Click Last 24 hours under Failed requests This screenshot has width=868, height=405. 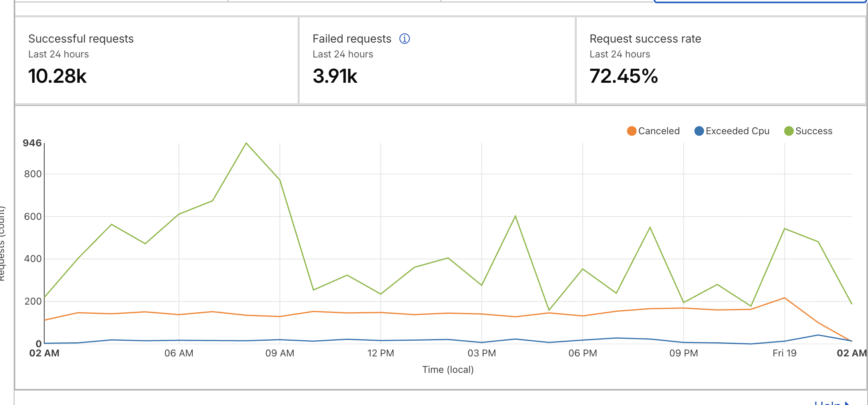pos(343,54)
